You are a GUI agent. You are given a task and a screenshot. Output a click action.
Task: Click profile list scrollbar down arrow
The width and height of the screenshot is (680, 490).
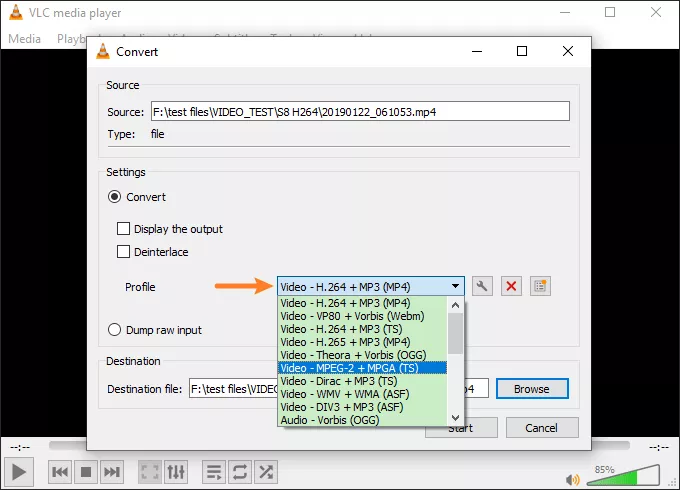click(455, 418)
